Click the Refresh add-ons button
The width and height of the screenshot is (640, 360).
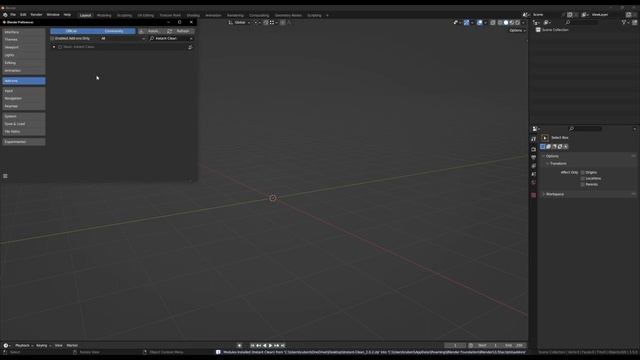tap(180, 31)
